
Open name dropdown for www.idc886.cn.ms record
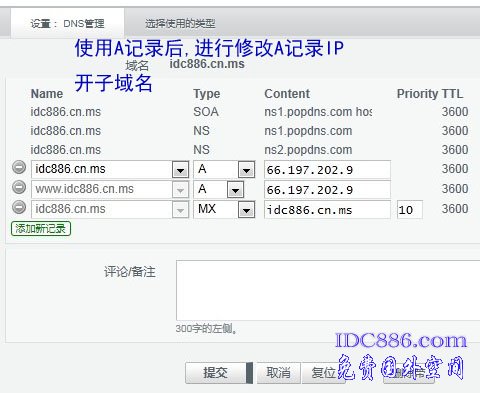pyautogui.click(x=180, y=190)
